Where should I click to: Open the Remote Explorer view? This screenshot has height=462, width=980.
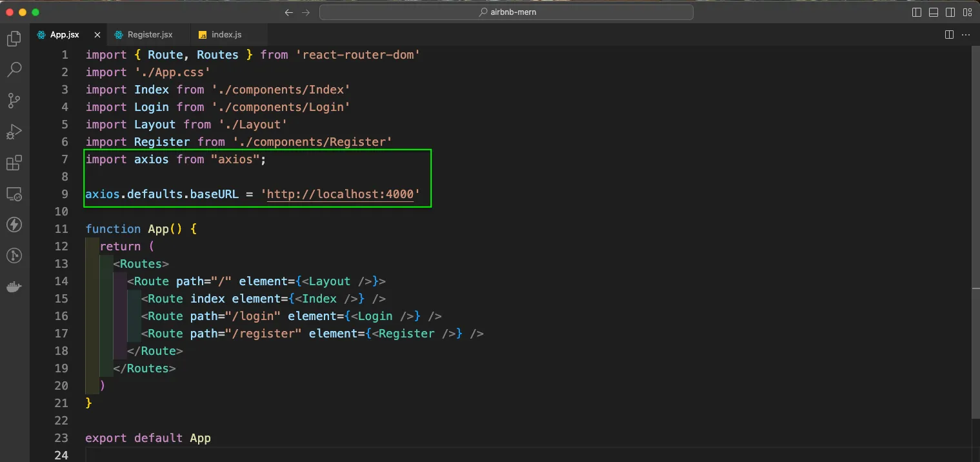tap(14, 194)
